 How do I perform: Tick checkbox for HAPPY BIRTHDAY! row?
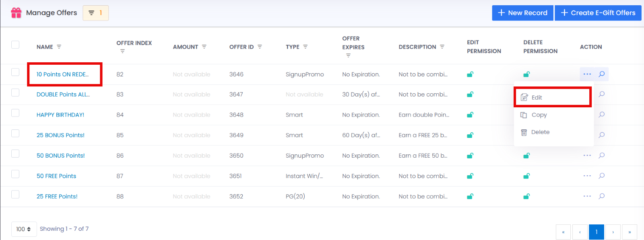click(x=15, y=113)
